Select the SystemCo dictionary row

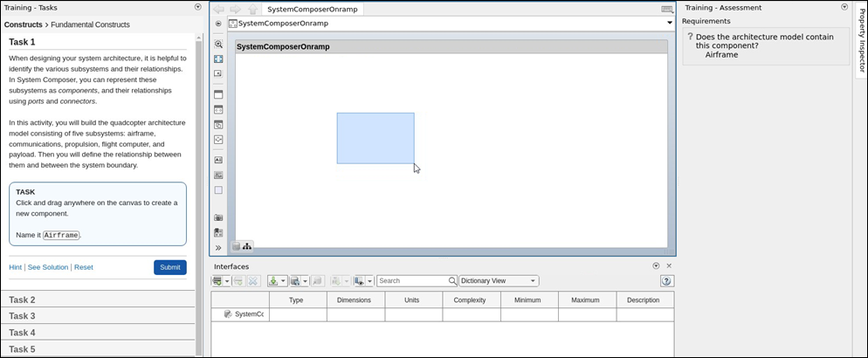(240, 314)
